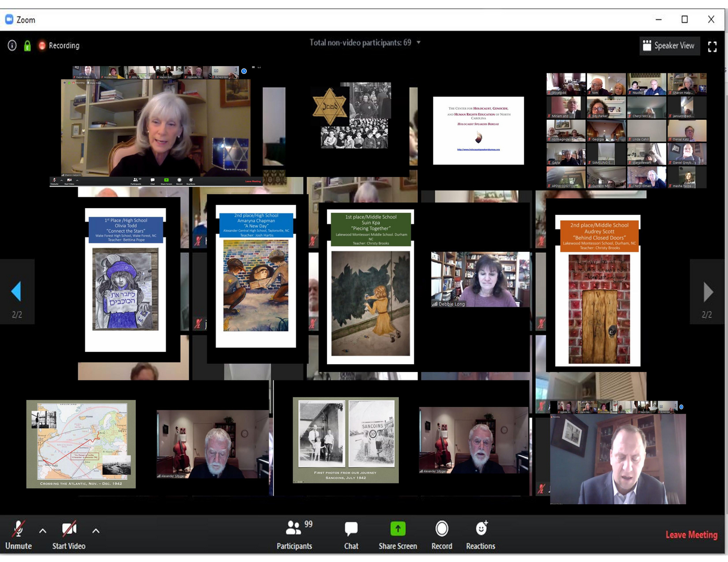Select the APDW-02027 participant tile
Image resolution: width=728 pixels, height=562 pixels.
click(x=566, y=177)
